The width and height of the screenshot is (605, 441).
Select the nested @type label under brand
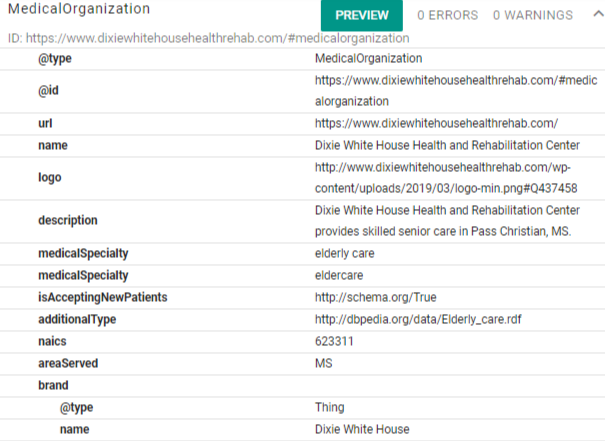76,408
